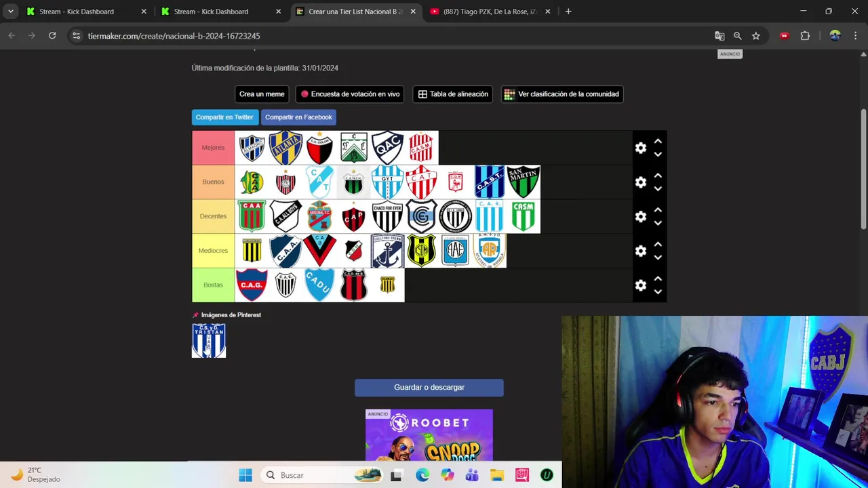Start Encuesta de votación en vivo
Image resolution: width=868 pixels, height=488 pixels.
click(x=350, y=94)
